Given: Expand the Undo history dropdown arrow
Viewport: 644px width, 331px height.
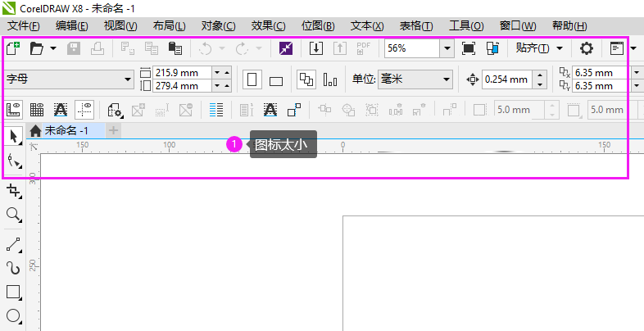Looking at the screenshot, I should tap(222, 48).
